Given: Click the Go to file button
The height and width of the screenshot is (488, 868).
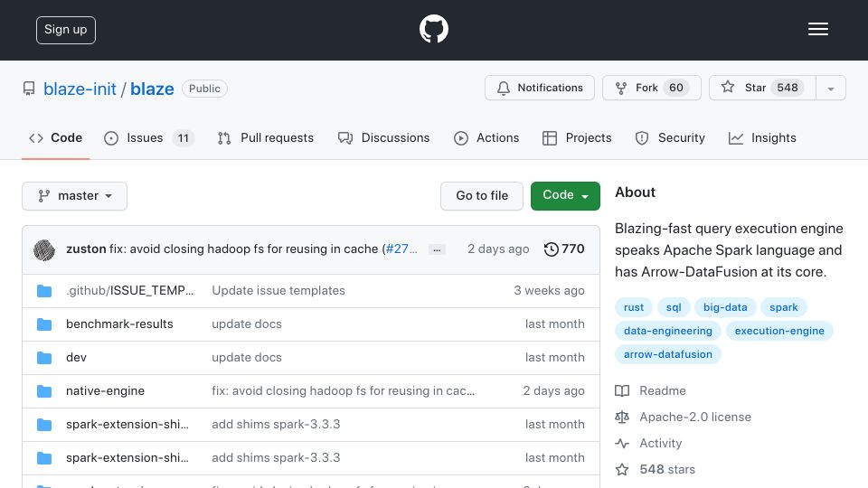Looking at the screenshot, I should 482,196.
